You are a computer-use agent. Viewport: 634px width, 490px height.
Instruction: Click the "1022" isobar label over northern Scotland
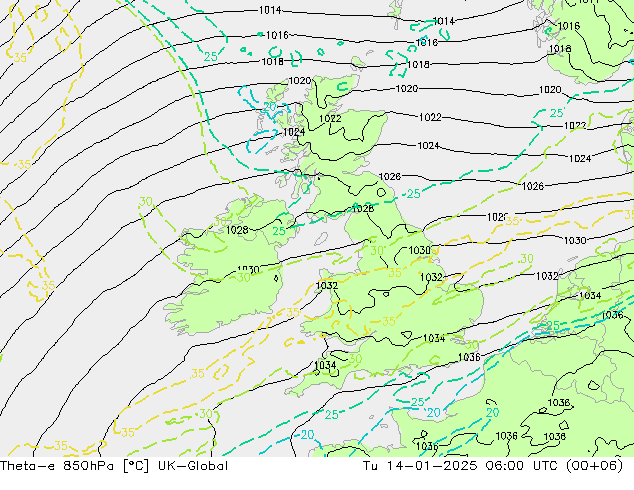click(x=330, y=118)
